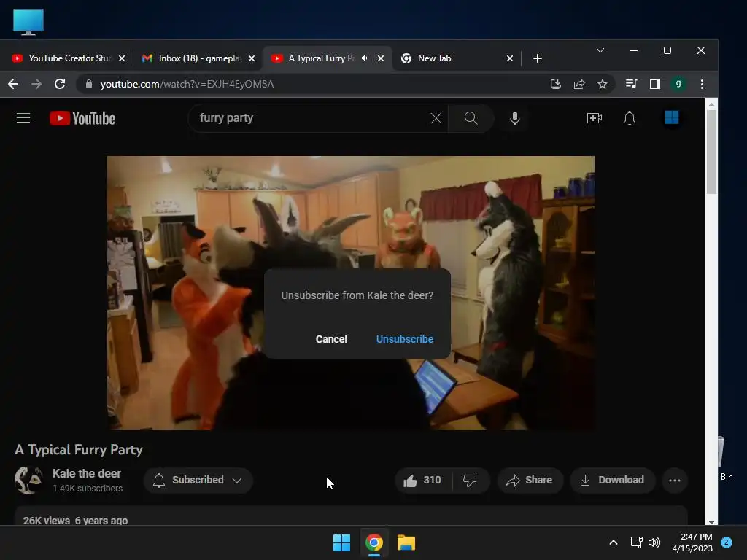
Task: Close the A Typical Furry Party tab
Action: [381, 58]
